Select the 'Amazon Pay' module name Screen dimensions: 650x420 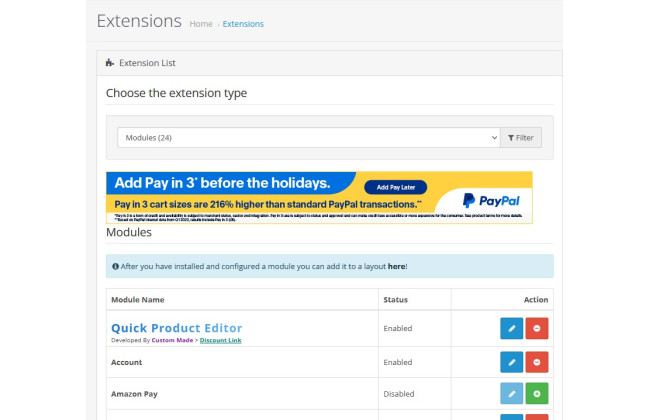(134, 394)
